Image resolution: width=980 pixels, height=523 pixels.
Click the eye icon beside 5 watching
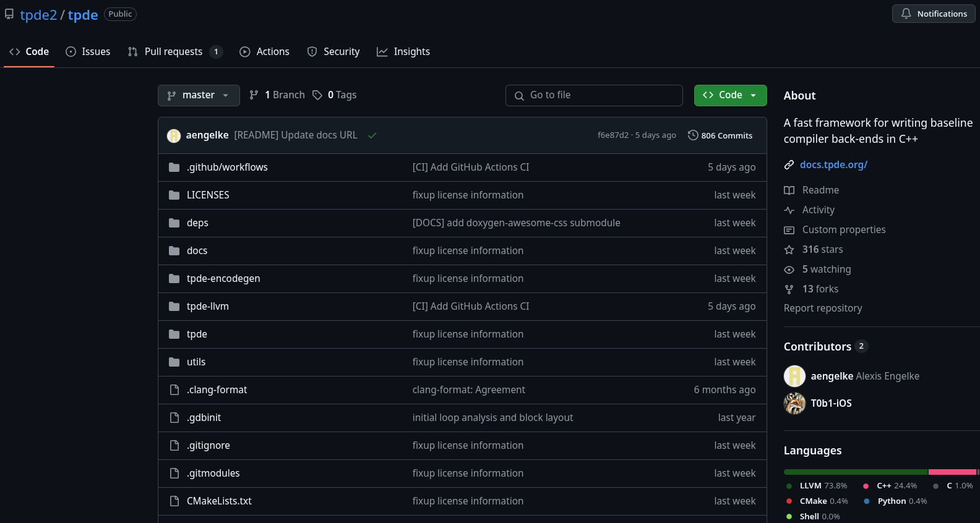tap(789, 270)
